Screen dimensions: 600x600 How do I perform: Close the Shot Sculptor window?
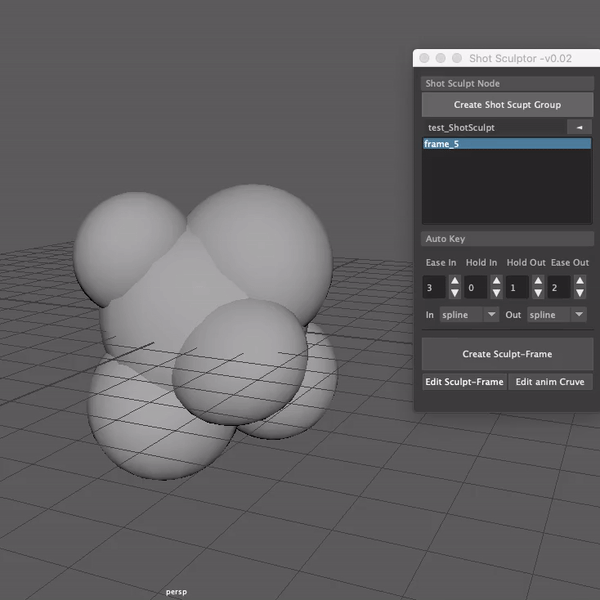tap(424, 58)
